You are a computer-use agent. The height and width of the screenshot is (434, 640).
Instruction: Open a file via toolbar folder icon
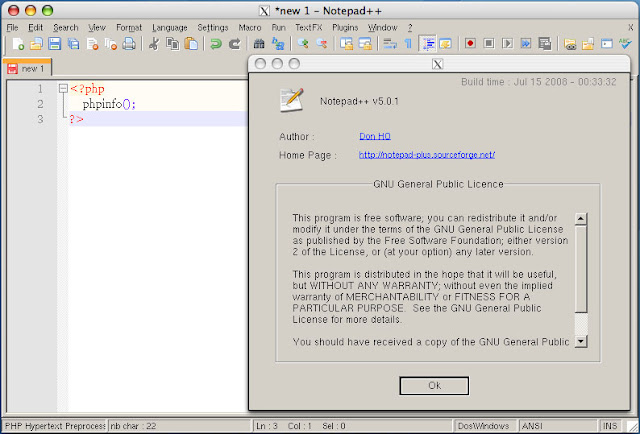point(36,44)
